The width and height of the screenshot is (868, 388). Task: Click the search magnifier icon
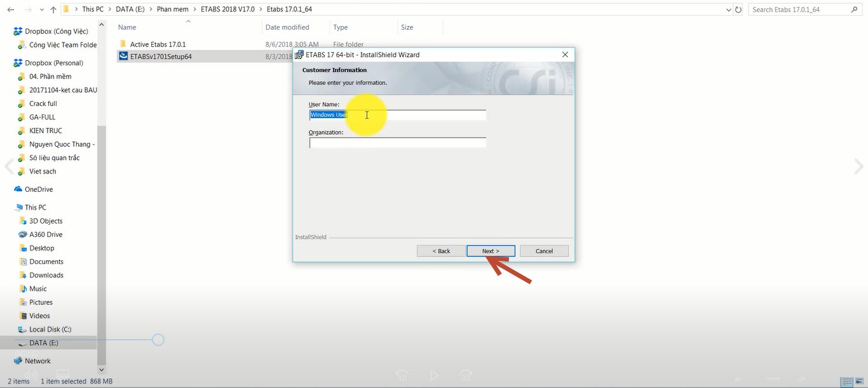[x=854, y=10]
